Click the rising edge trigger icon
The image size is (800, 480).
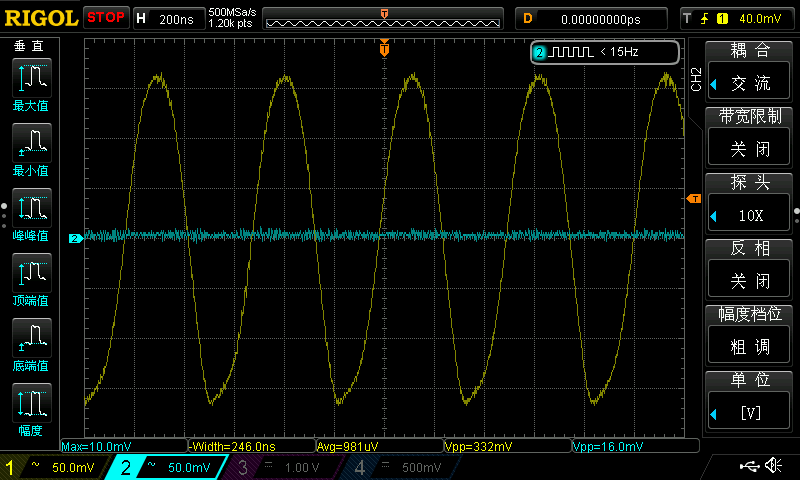(x=705, y=19)
